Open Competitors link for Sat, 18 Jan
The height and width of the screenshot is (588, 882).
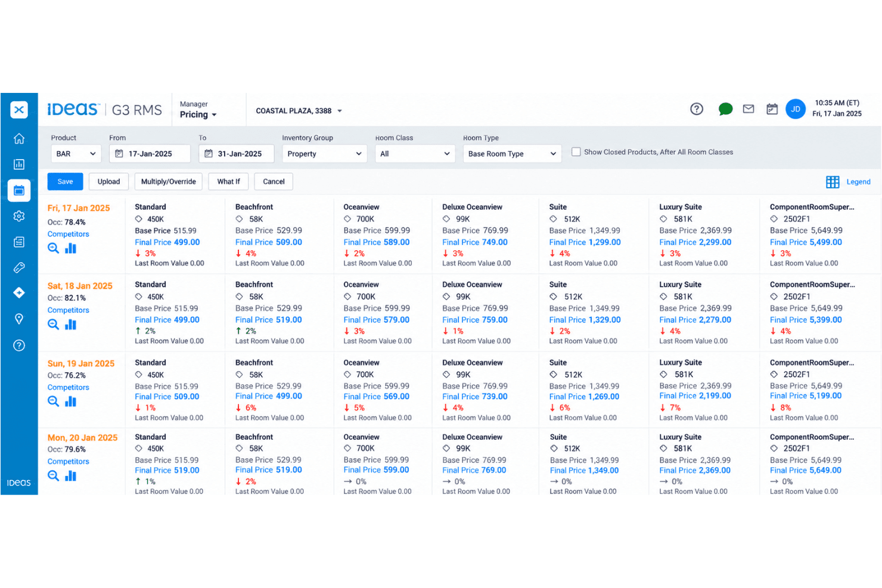point(69,310)
